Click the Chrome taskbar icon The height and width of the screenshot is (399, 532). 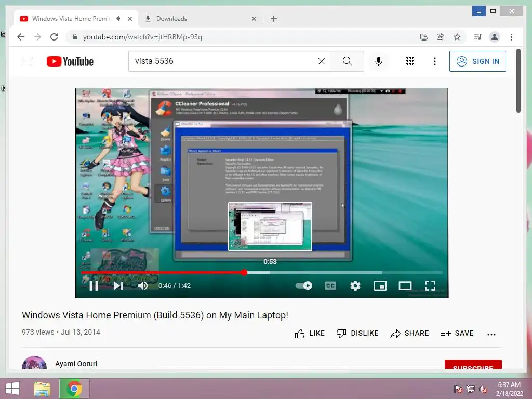tap(74, 389)
